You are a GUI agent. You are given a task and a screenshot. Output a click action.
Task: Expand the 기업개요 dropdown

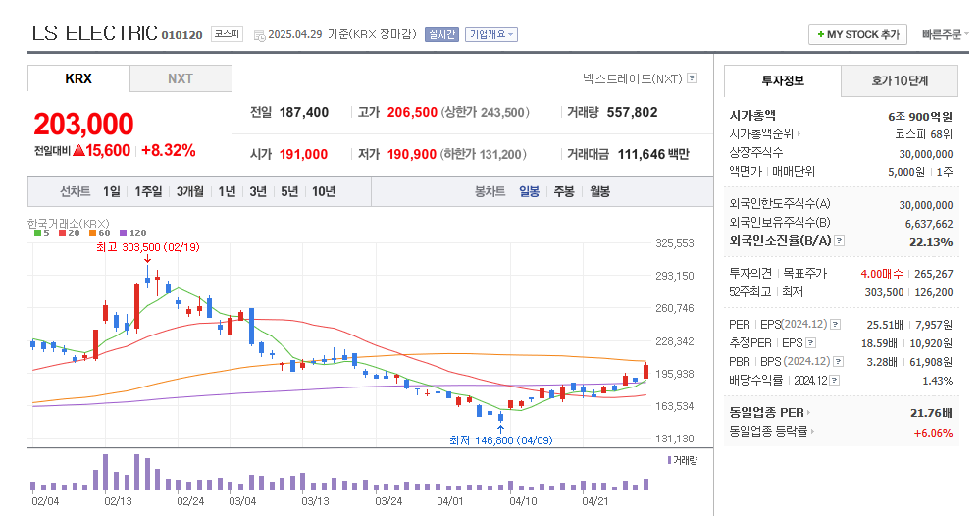tap(490, 35)
